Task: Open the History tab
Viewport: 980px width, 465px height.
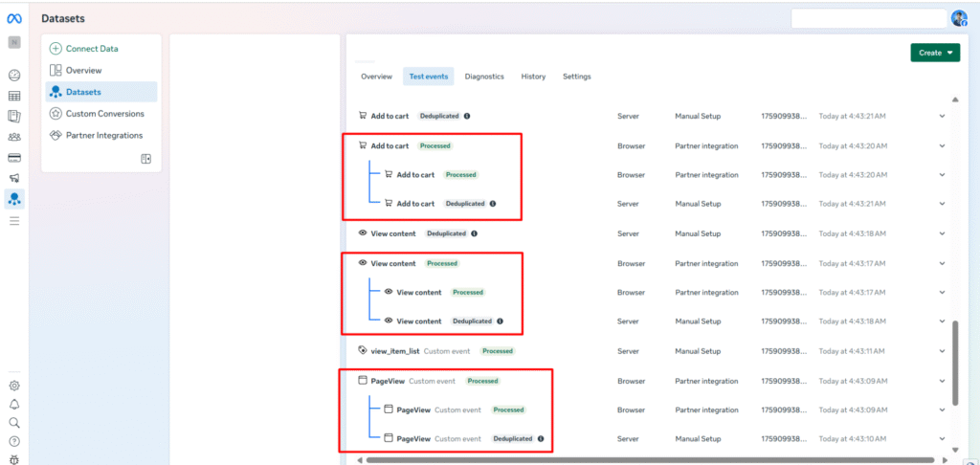Action: (533, 77)
